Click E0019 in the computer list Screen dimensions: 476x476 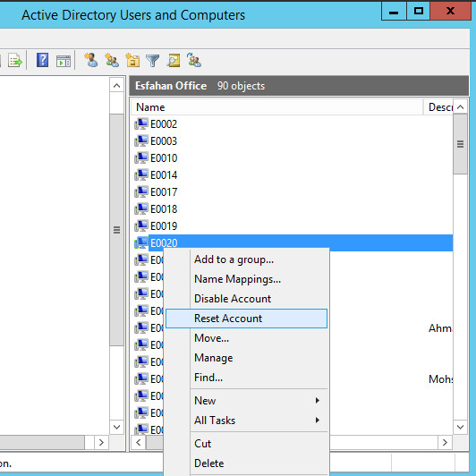click(164, 225)
